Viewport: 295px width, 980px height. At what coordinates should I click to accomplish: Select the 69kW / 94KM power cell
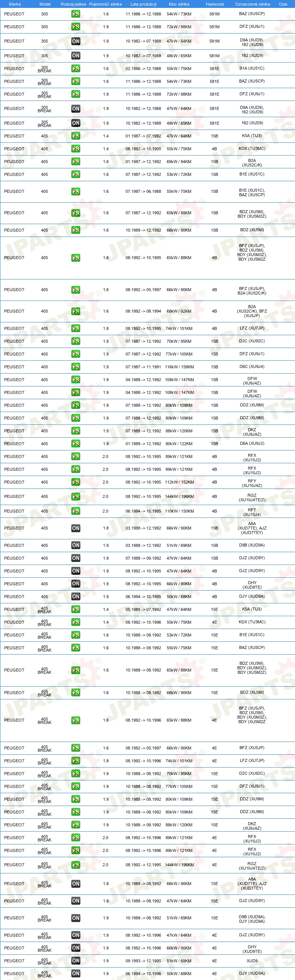[179, 162]
